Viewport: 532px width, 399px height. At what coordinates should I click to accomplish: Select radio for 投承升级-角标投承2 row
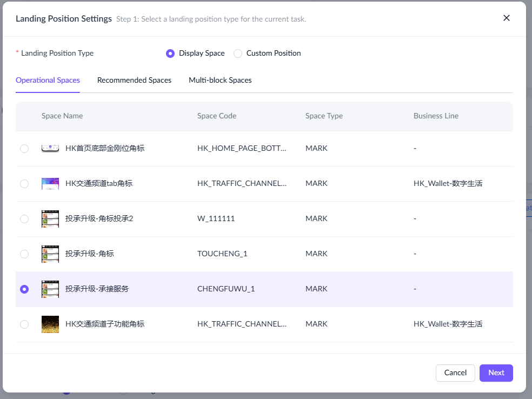[24, 219]
